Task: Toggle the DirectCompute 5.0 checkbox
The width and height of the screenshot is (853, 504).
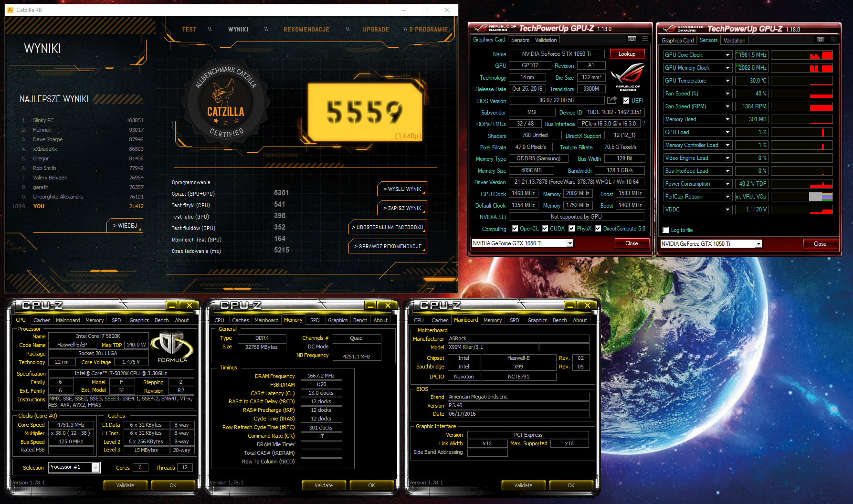Action: tap(598, 229)
